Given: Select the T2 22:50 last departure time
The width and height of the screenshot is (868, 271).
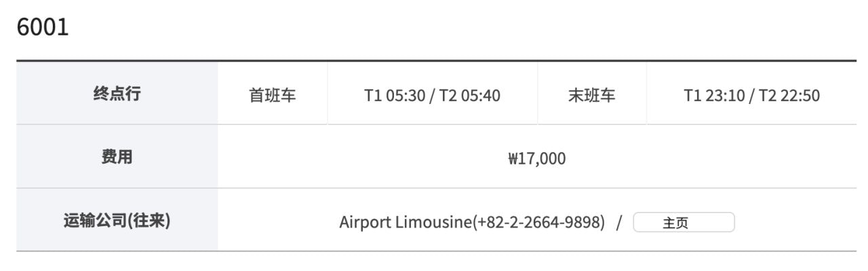Looking at the screenshot, I should point(789,96).
